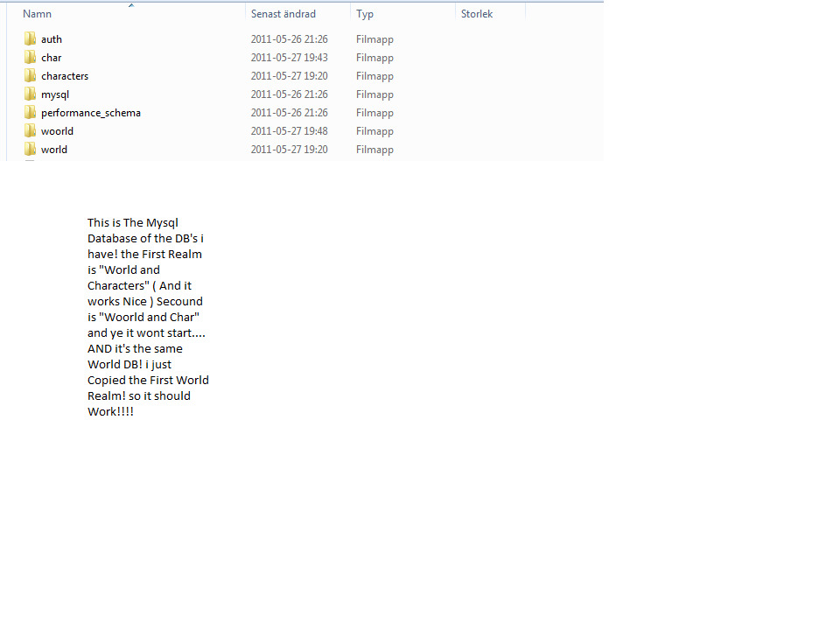
Task: Click the auth folder name
Action: pyautogui.click(x=52, y=39)
